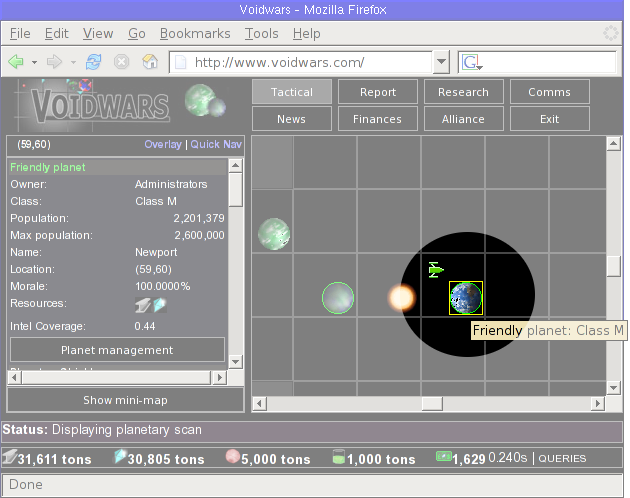Click the crystal icon beside 30,805 tons
The width and height of the screenshot is (630, 498).
(x=120, y=457)
